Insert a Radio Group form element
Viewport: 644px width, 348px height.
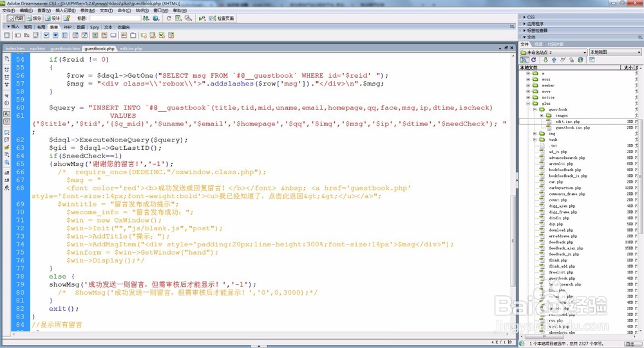64,35
